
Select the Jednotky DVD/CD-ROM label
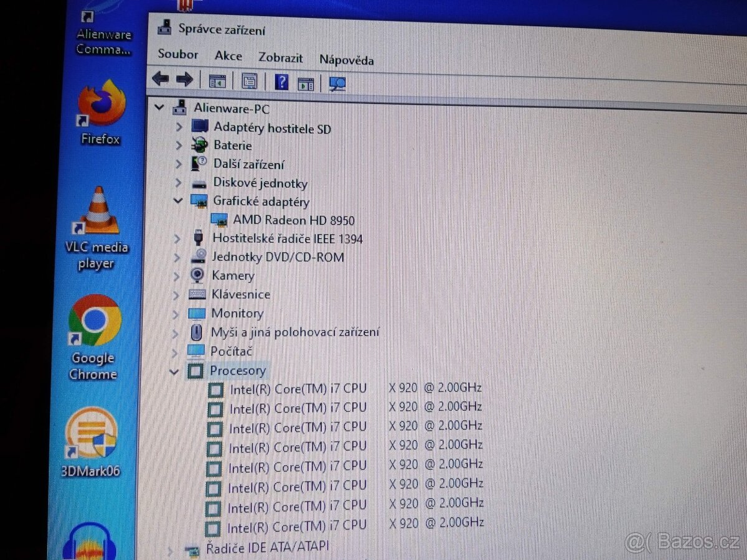pyautogui.click(x=278, y=256)
